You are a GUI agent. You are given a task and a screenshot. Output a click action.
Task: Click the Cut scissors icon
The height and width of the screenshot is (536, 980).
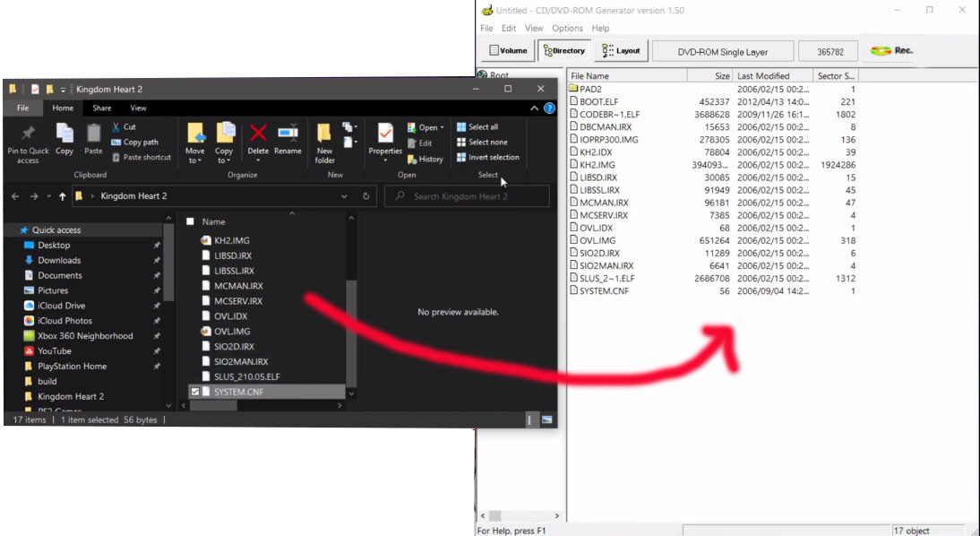(x=117, y=127)
